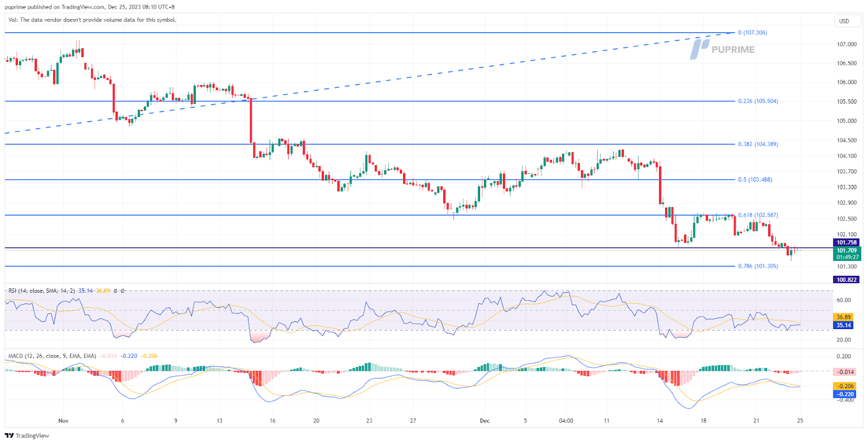The height and width of the screenshot is (444, 868).
Task: Click 102.500 on the price axis
Action: pyautogui.click(x=846, y=219)
